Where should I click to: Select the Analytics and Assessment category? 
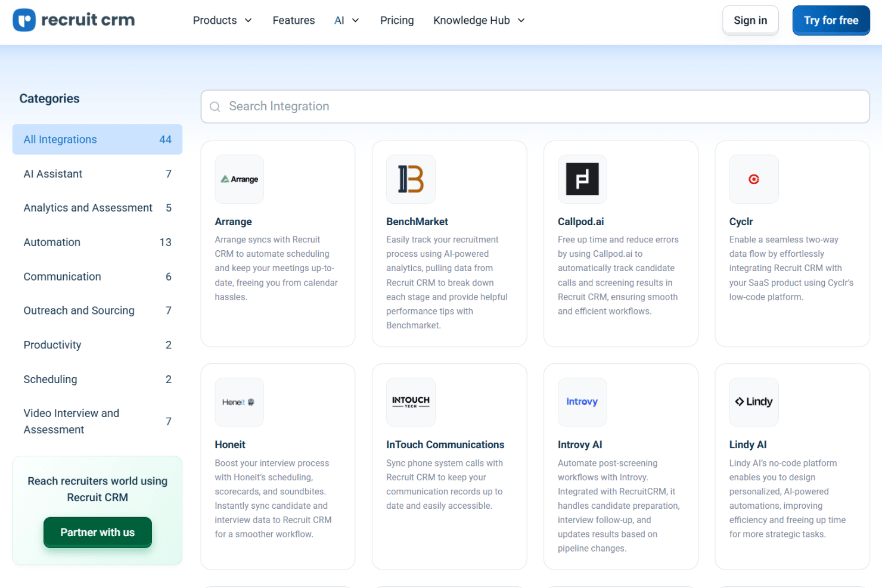[x=98, y=208]
